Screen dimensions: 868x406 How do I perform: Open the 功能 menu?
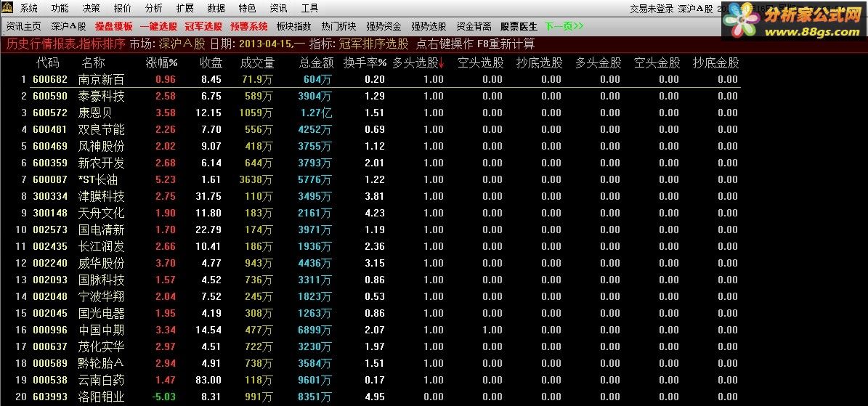60,8
